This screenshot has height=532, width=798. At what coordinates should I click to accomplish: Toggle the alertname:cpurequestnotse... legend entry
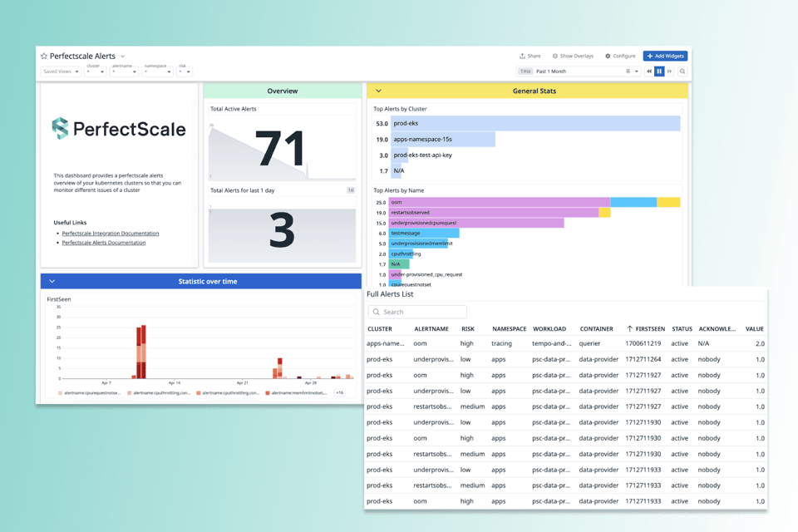tap(89, 392)
